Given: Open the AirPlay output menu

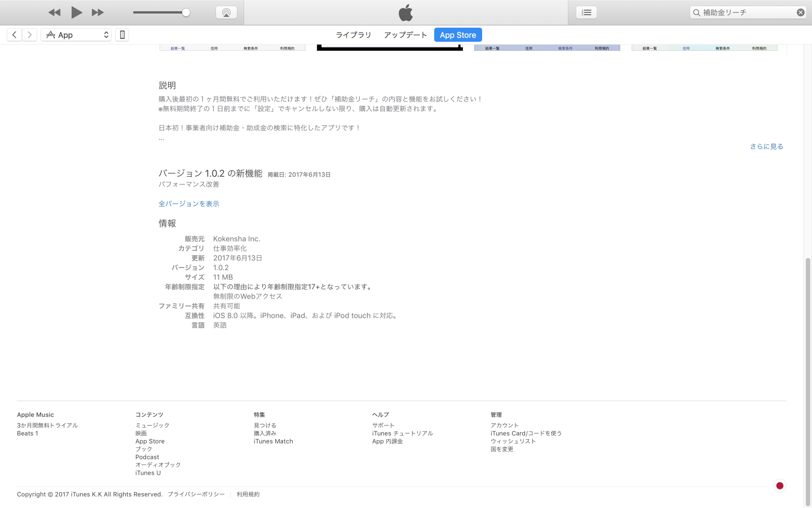Looking at the screenshot, I should click(226, 12).
